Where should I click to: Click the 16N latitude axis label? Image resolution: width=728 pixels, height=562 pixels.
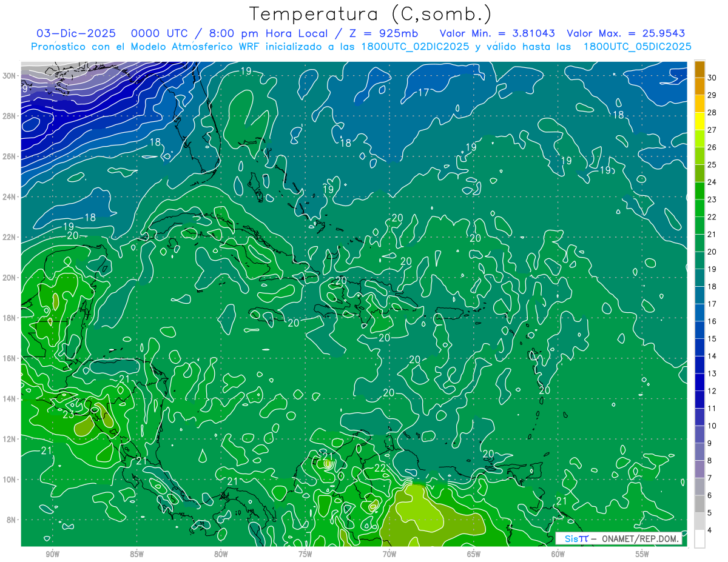click(x=9, y=358)
